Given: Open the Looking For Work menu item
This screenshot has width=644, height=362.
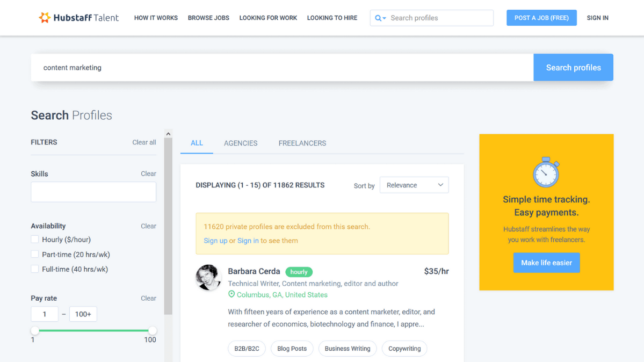Looking at the screenshot, I should 268,18.
